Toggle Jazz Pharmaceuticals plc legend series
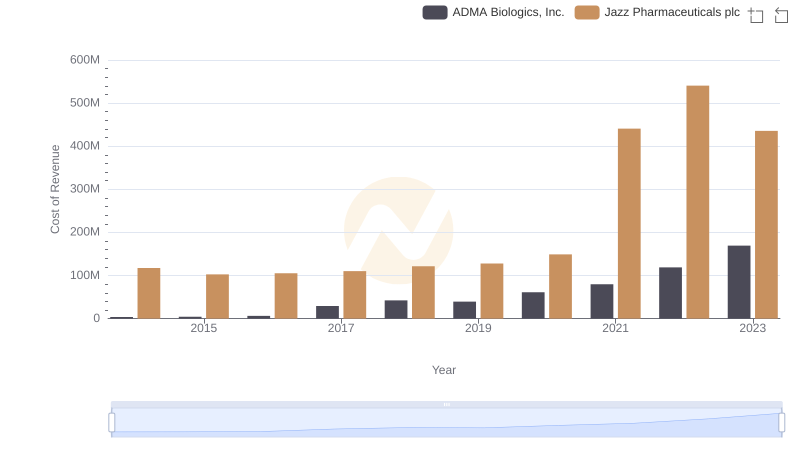Image resolution: width=800 pixels, height=461 pixels. click(x=657, y=12)
